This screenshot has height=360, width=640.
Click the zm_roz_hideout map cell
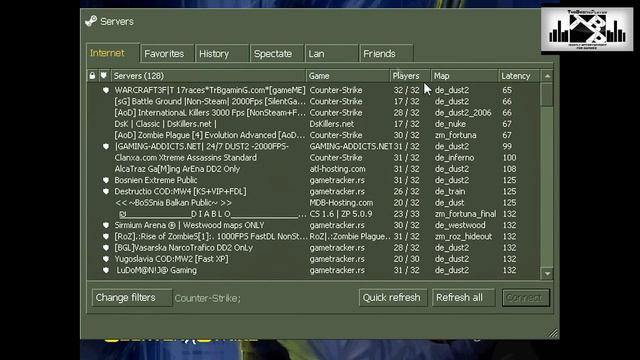click(x=463, y=236)
